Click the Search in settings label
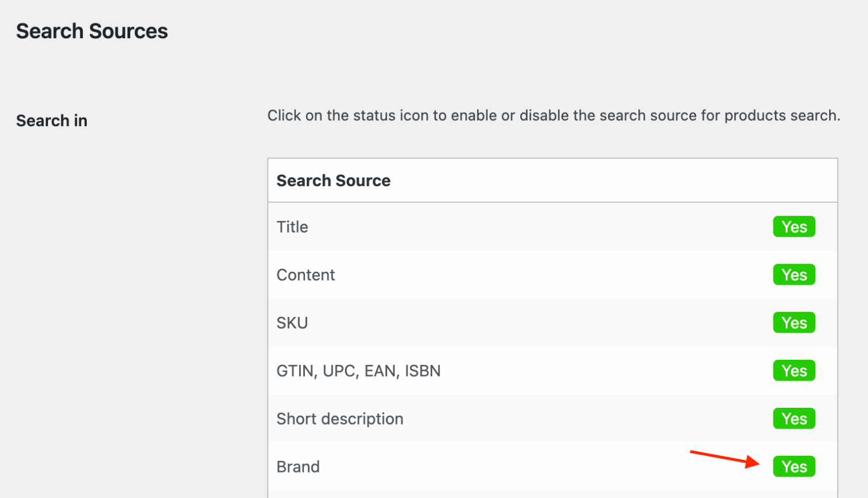The width and height of the screenshot is (868, 498). click(x=52, y=120)
